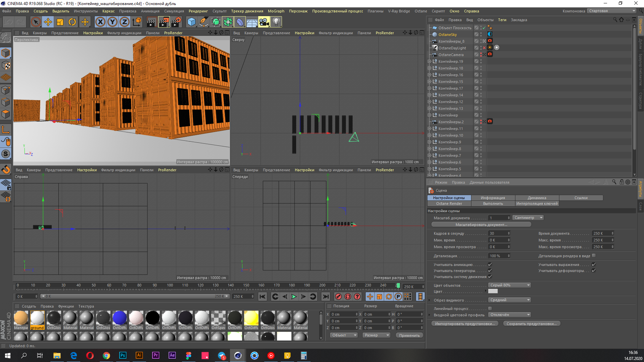Expand the Контейнер.19 object tree
This screenshot has width=644, height=362.
point(429,61)
